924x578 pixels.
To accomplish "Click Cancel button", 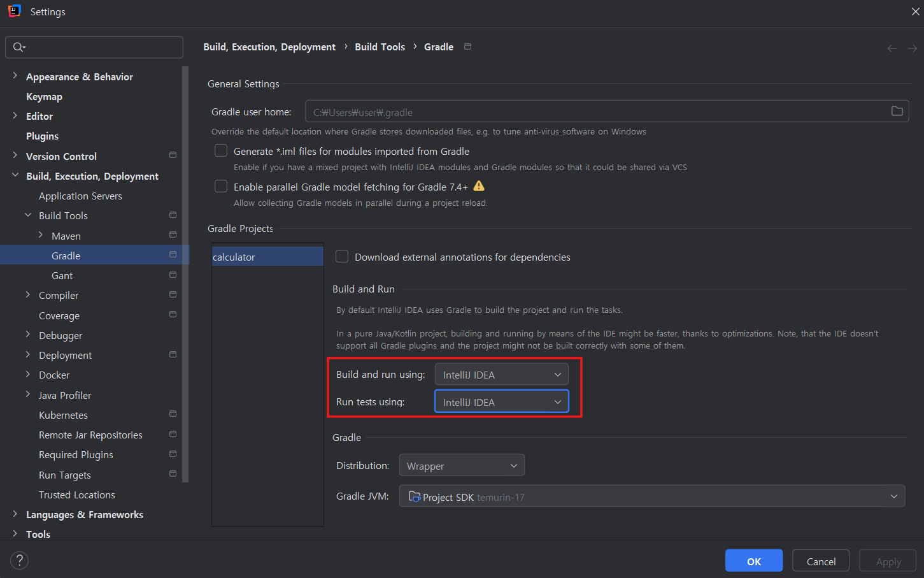I will [x=821, y=560].
